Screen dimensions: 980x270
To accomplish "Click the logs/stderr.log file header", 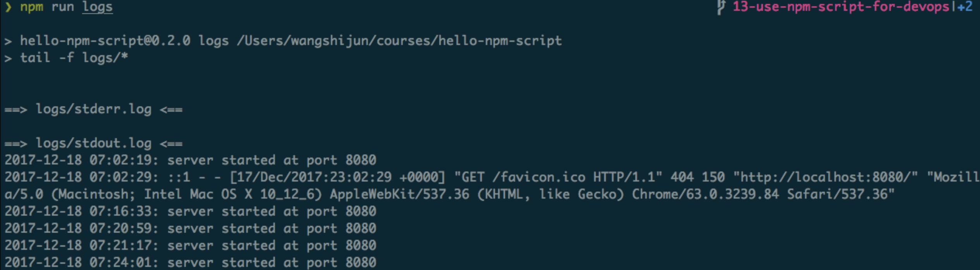I will click(x=93, y=109).
